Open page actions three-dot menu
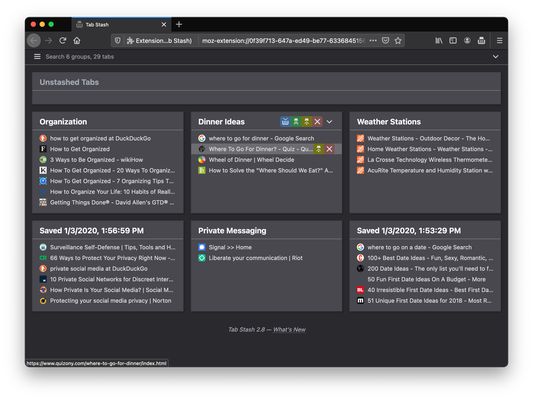The height and width of the screenshot is (400, 533). tap(373, 40)
